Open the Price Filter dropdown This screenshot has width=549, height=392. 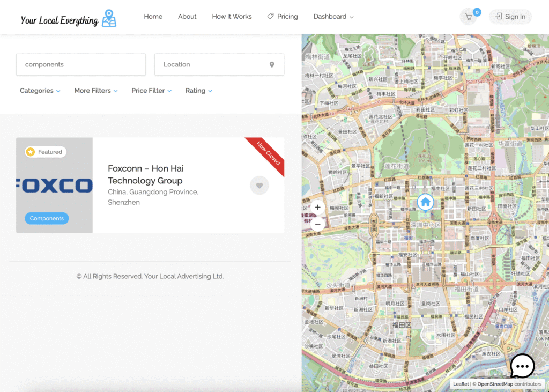click(x=151, y=91)
